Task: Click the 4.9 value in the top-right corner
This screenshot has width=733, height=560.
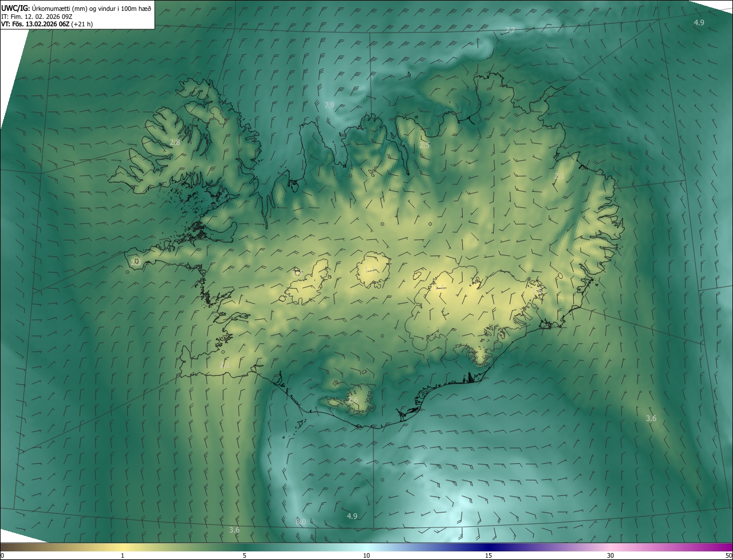Action: tap(699, 22)
